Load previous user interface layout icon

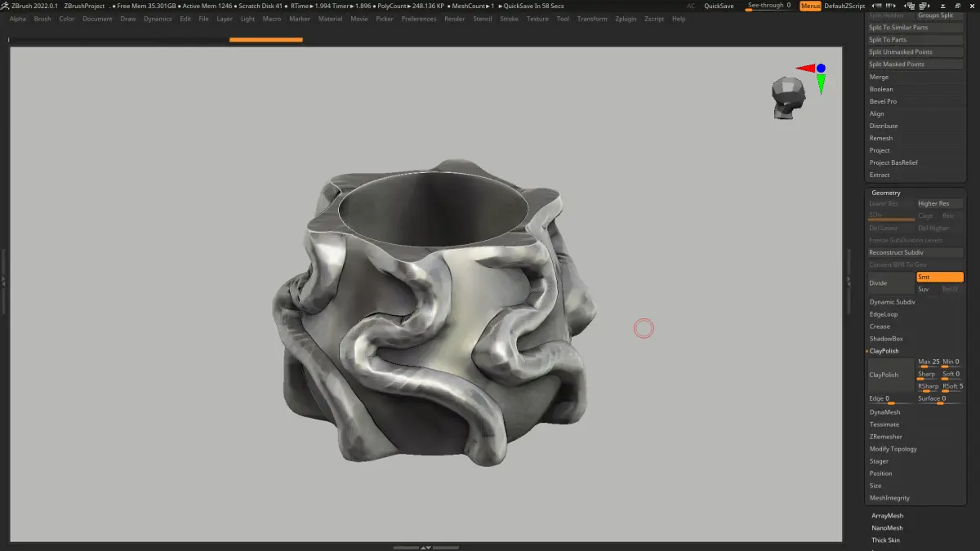click(909, 6)
